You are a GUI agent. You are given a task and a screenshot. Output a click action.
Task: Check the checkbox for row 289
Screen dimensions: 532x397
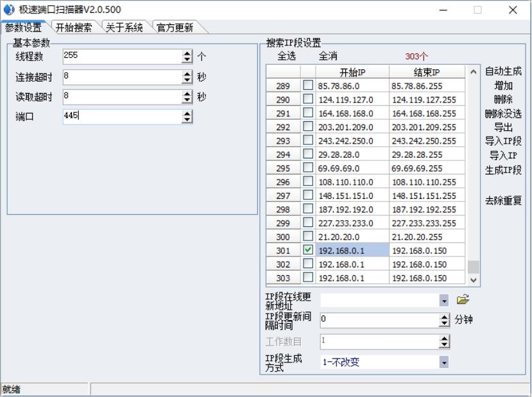coord(309,85)
